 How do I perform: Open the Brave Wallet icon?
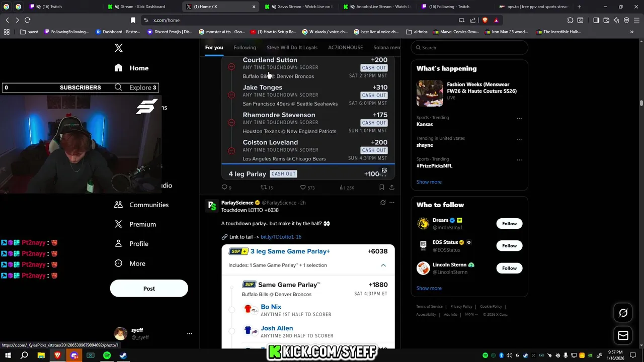click(x=606, y=20)
